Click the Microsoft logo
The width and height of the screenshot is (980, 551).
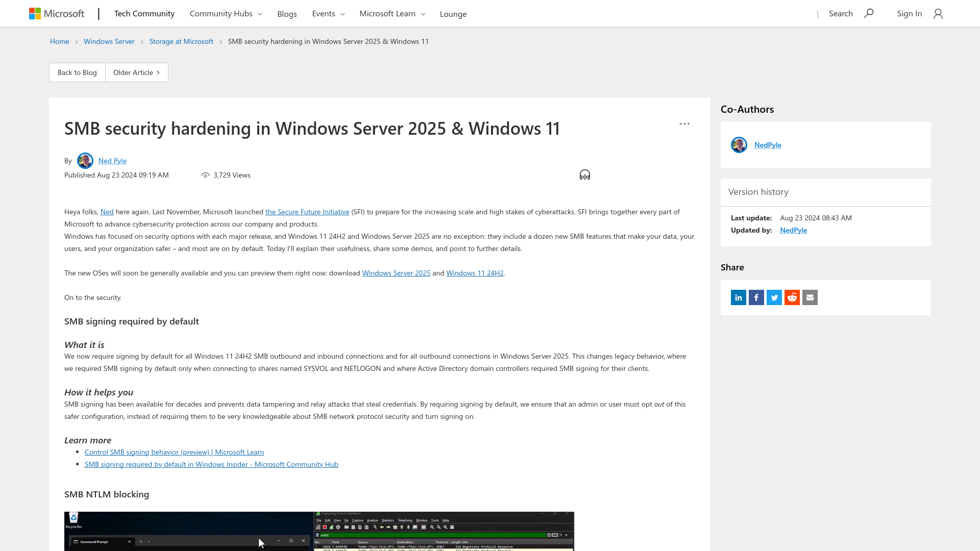(x=57, y=14)
